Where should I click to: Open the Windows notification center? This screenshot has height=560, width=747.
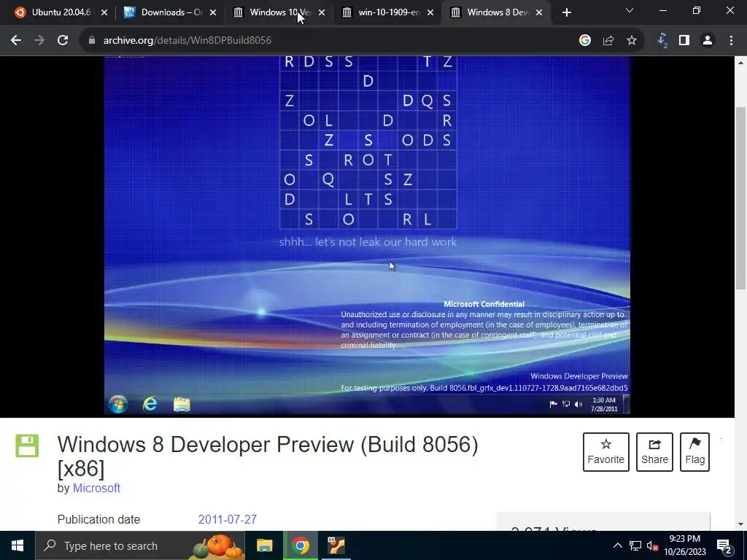coord(724,545)
